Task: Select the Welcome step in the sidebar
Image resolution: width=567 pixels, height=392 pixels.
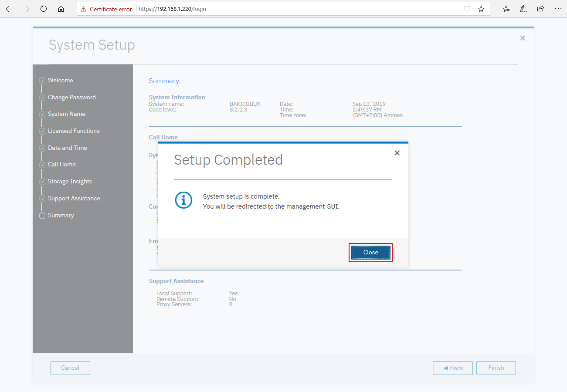Action: coord(61,81)
